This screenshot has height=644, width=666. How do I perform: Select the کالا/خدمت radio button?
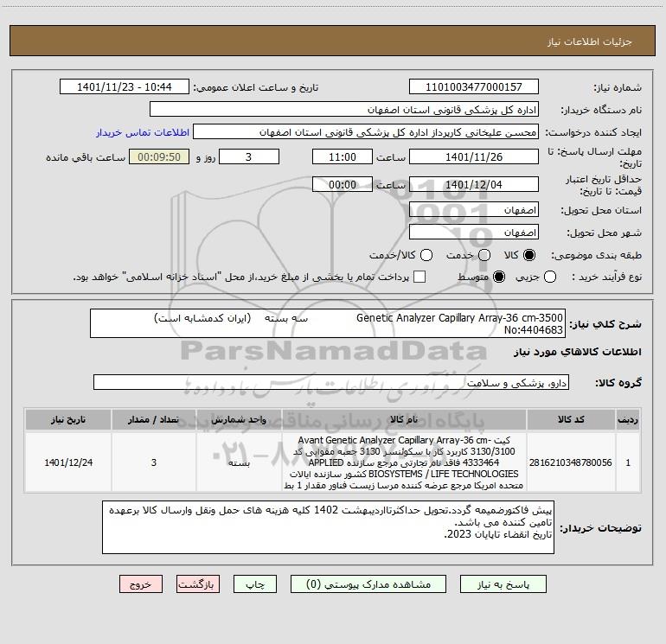click(x=426, y=255)
